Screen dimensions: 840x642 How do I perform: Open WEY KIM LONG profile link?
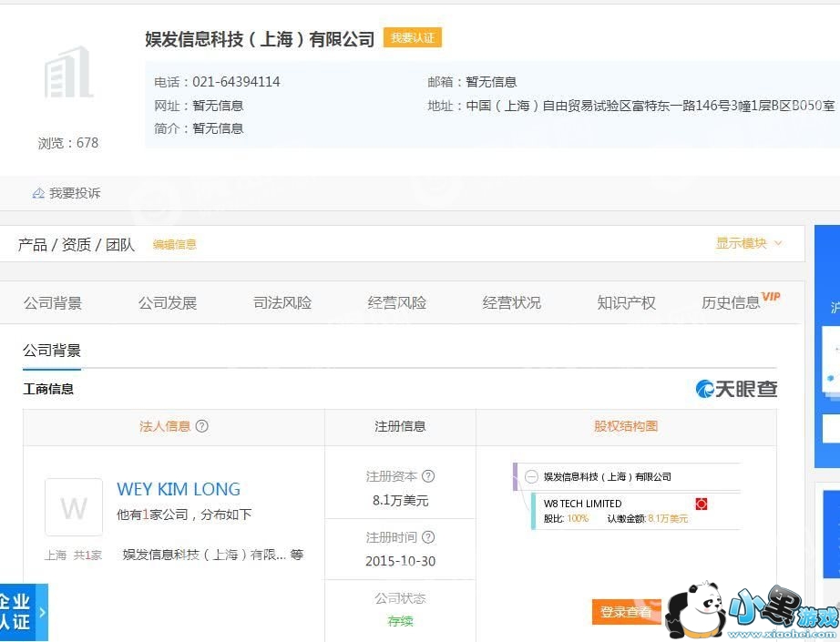coord(179,489)
